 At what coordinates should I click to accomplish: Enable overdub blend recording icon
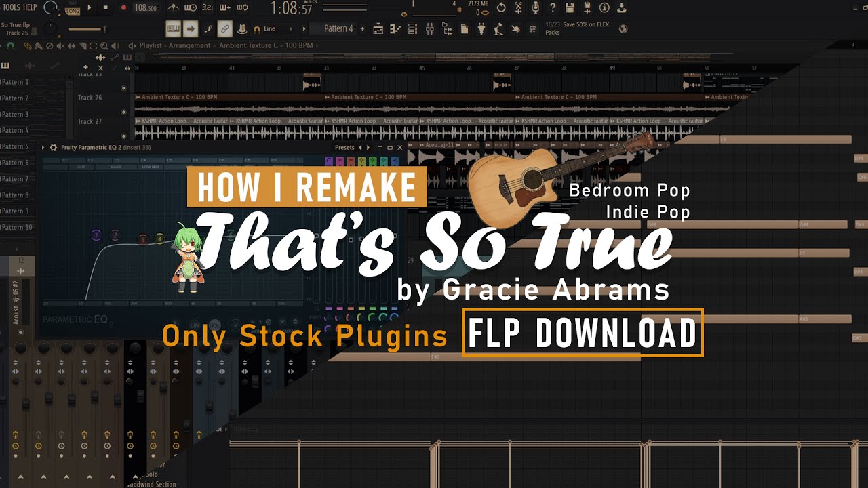coord(224,8)
